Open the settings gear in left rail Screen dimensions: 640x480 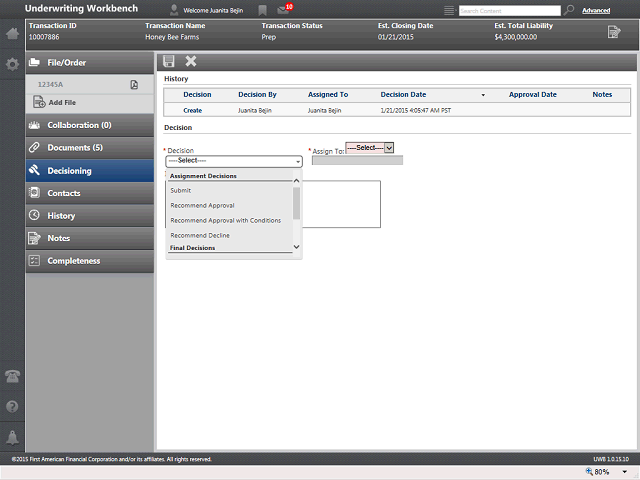[12, 64]
